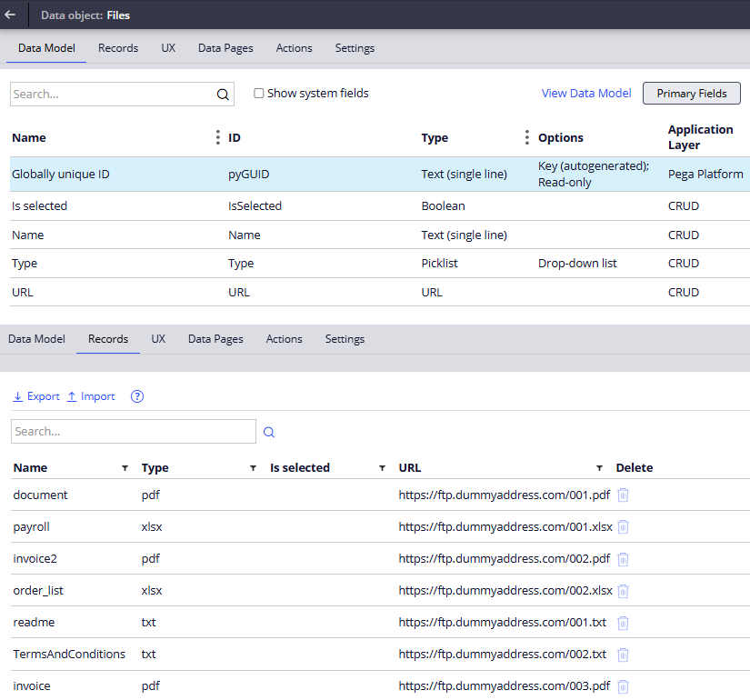Click the 001.pdf URL cell
Viewport: 750px width, 700px height.
pos(505,495)
